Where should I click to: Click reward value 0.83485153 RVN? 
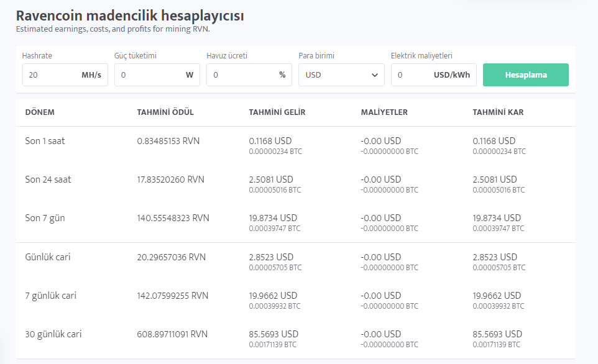[x=168, y=141]
